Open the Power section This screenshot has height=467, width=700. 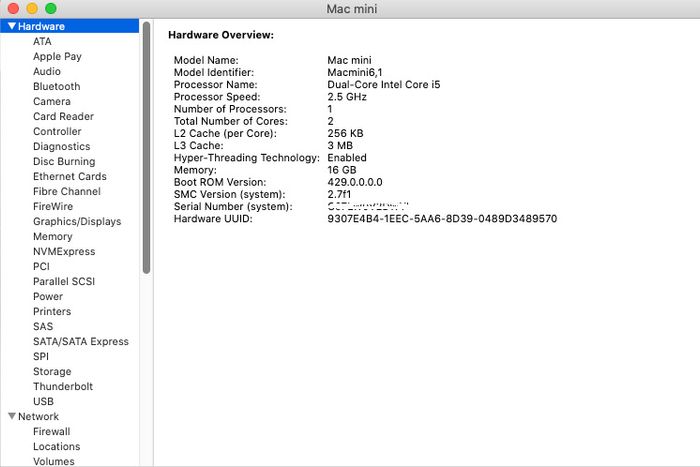click(x=48, y=296)
